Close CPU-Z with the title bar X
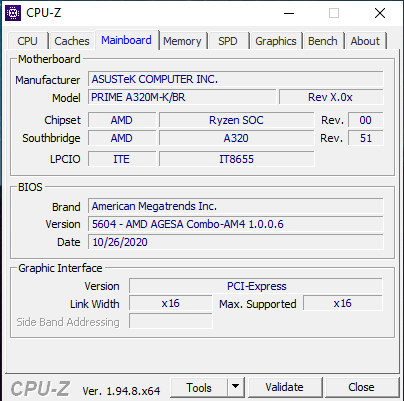 [380, 13]
